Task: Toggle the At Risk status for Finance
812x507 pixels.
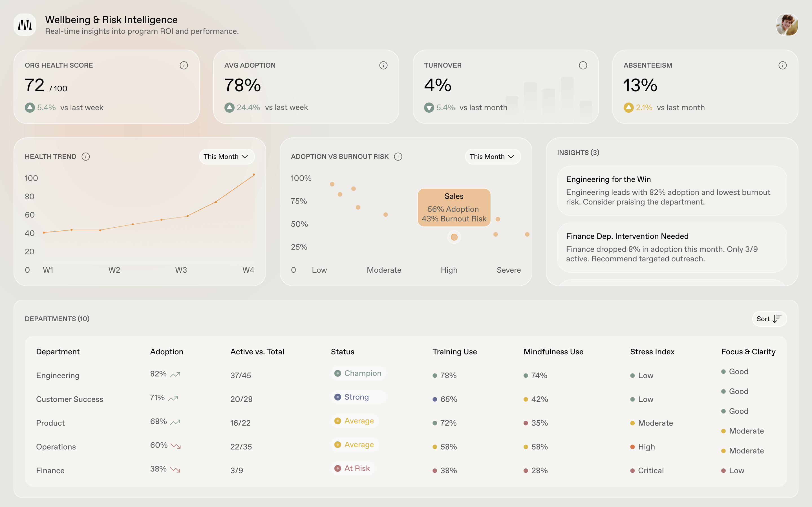Action: tap(353, 468)
